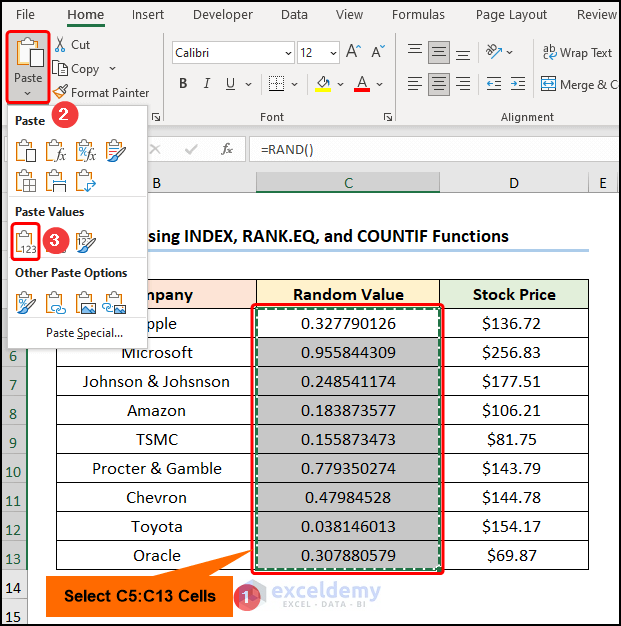The width and height of the screenshot is (621, 626).
Task: Choose the Linked Picture paste option
Action: (x=114, y=303)
